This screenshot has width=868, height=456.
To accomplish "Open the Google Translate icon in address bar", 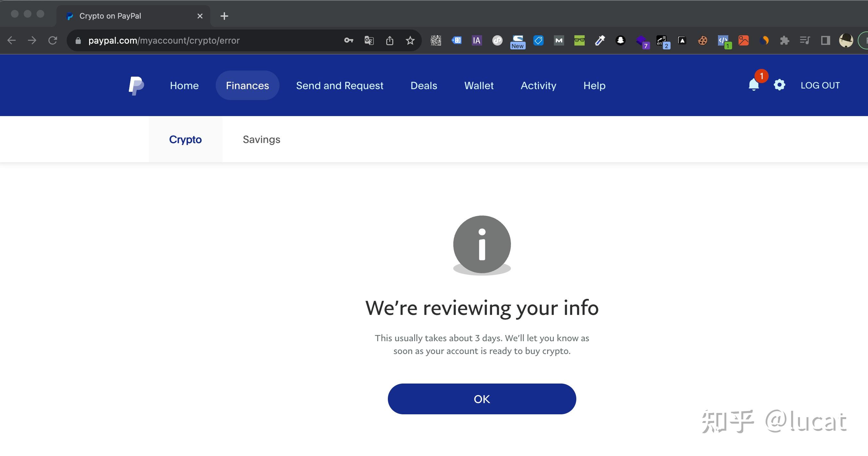I will tap(369, 40).
